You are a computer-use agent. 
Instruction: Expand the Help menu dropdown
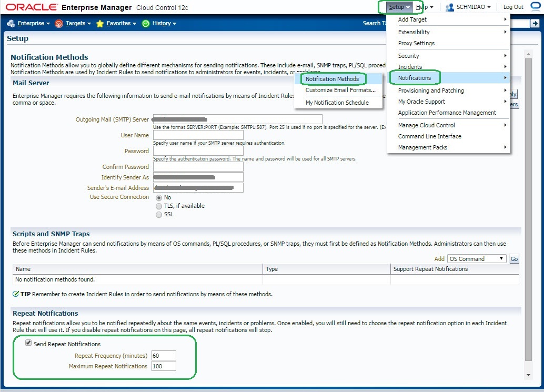(425, 7)
